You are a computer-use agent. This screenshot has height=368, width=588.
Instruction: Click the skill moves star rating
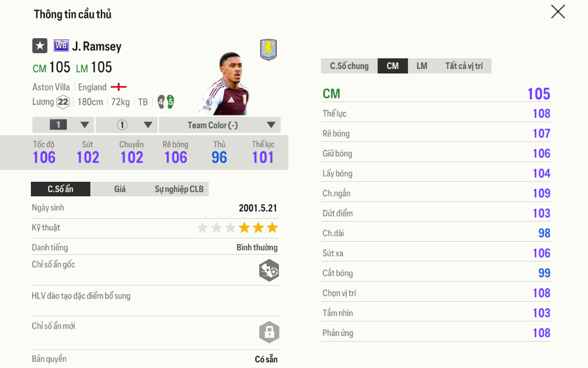237,228
